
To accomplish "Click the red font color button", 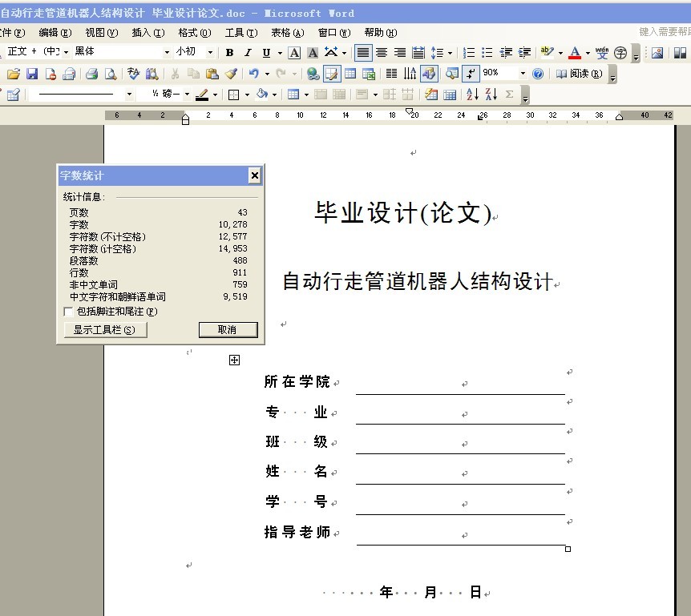I will pos(575,53).
